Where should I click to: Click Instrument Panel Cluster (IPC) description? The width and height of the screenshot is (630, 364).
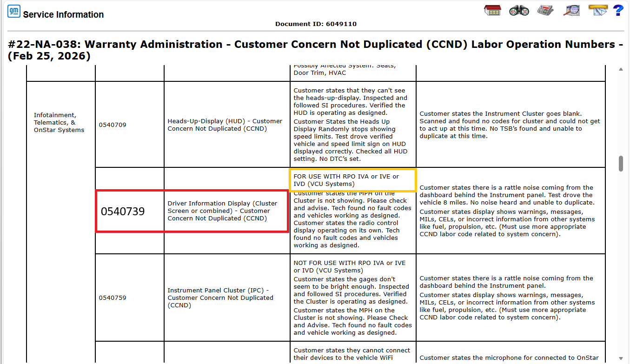coord(220,298)
